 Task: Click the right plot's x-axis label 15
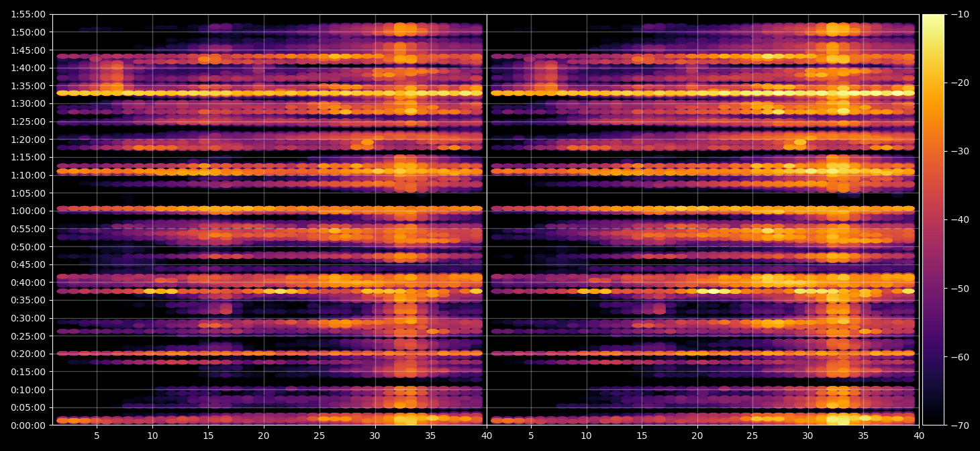[x=642, y=436]
